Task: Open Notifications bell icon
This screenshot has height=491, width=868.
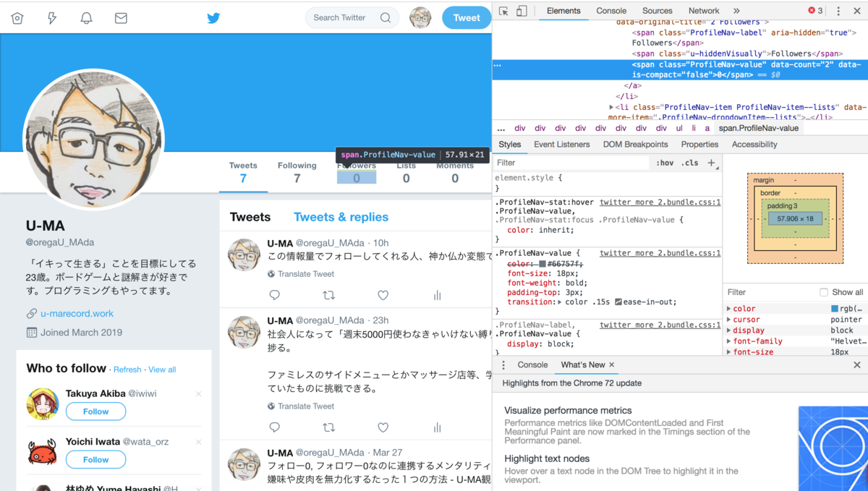Action: (x=86, y=18)
